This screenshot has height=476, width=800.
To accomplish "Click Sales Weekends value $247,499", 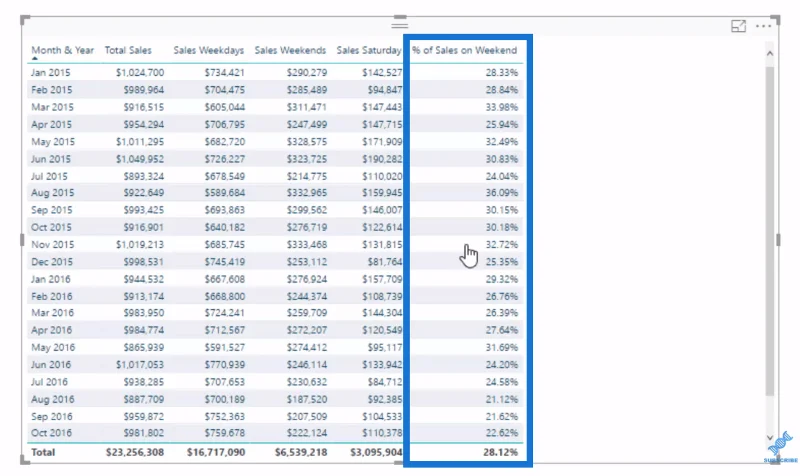I will coord(307,124).
